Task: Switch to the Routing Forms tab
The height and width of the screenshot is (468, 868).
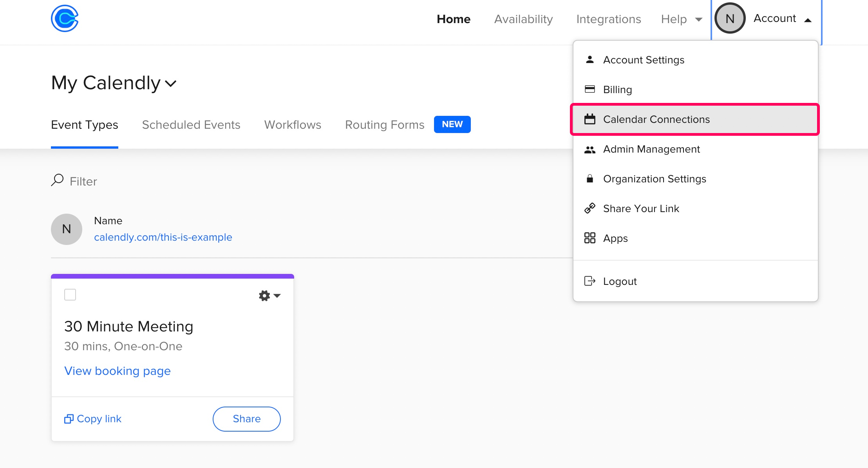Action: 385,125
